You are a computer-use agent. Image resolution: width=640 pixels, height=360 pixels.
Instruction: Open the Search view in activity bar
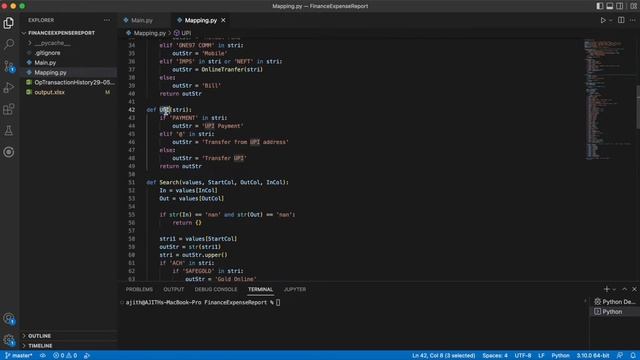(x=9, y=44)
